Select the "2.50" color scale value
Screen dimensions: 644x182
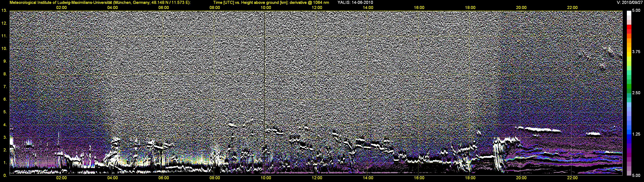[x=636, y=93]
